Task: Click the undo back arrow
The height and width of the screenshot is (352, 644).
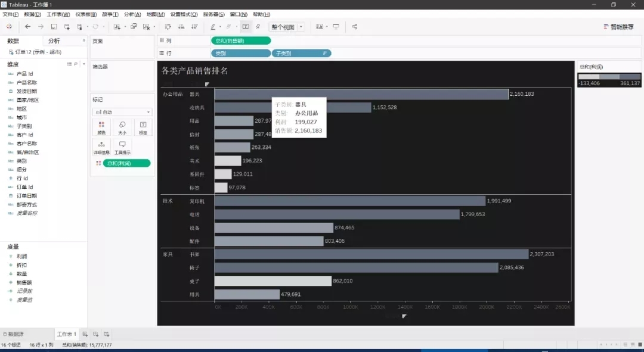Action: [27, 27]
